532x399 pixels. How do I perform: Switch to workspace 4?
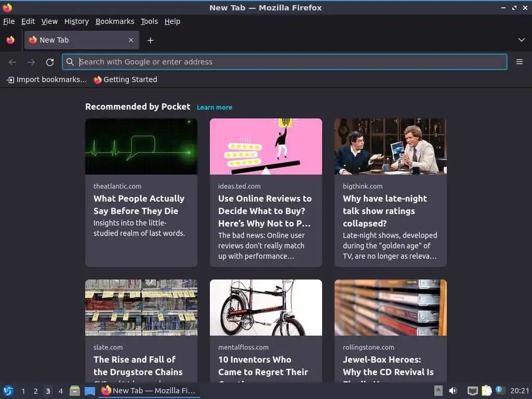pyautogui.click(x=60, y=391)
